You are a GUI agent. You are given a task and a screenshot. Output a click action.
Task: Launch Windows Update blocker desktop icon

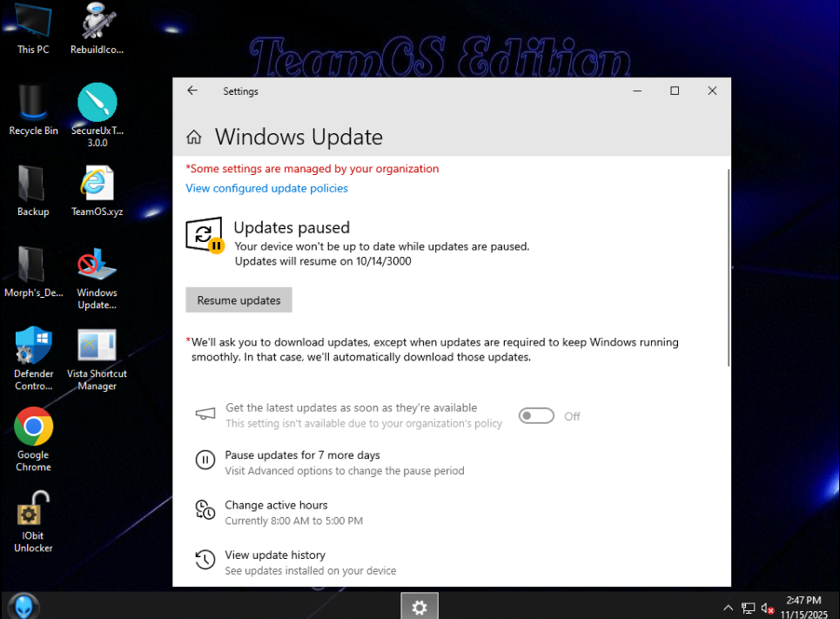(x=97, y=279)
